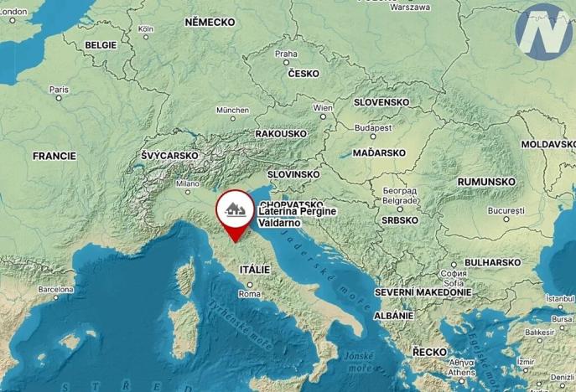Select the München city marker dot

232,119
